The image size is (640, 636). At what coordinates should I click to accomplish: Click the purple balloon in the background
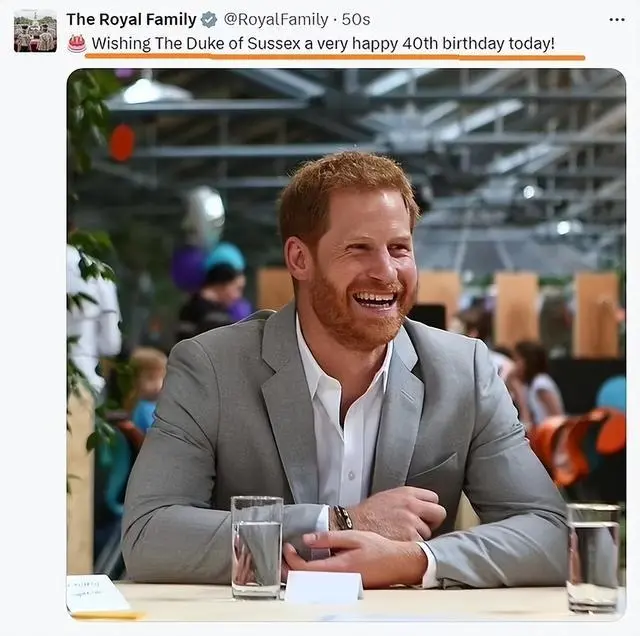pos(187,267)
